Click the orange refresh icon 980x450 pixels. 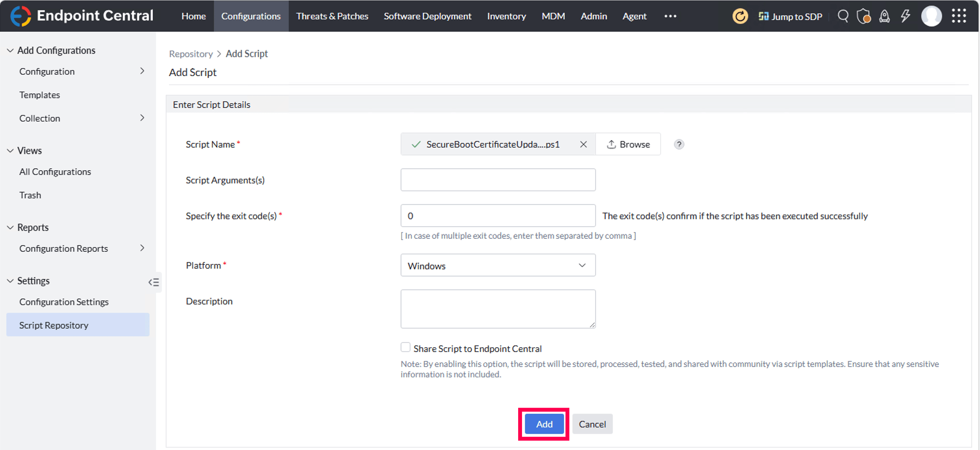tap(740, 16)
